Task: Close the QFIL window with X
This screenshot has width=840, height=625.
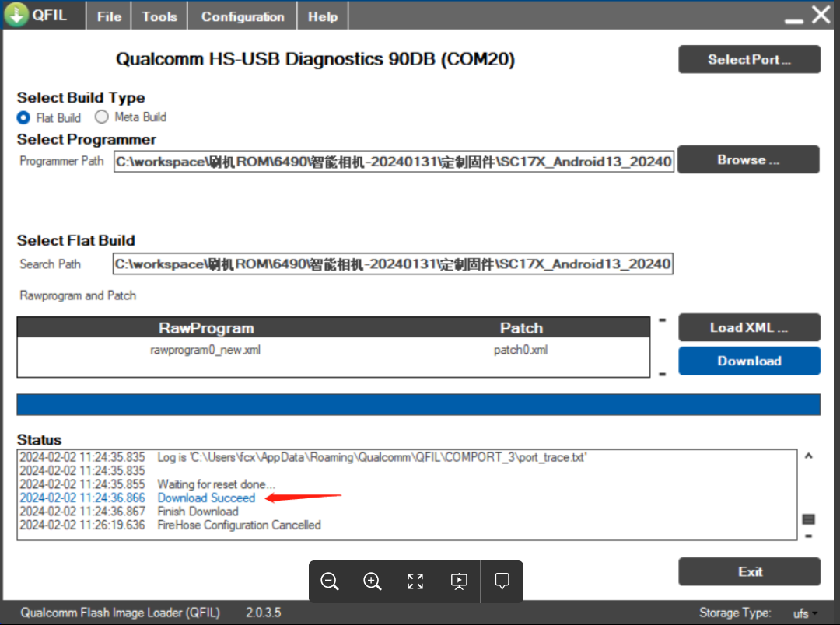Action: pos(821,15)
